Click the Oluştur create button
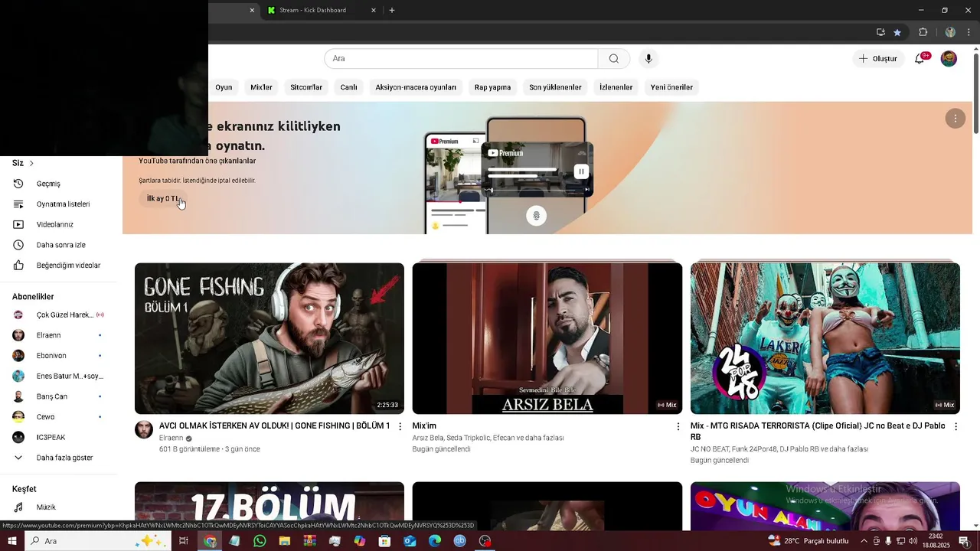Viewport: 980px width, 551px height. pos(878,59)
